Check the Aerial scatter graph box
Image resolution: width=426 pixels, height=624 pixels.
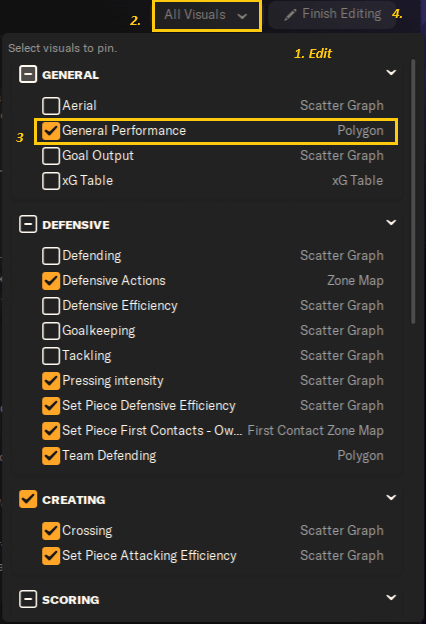click(x=51, y=105)
